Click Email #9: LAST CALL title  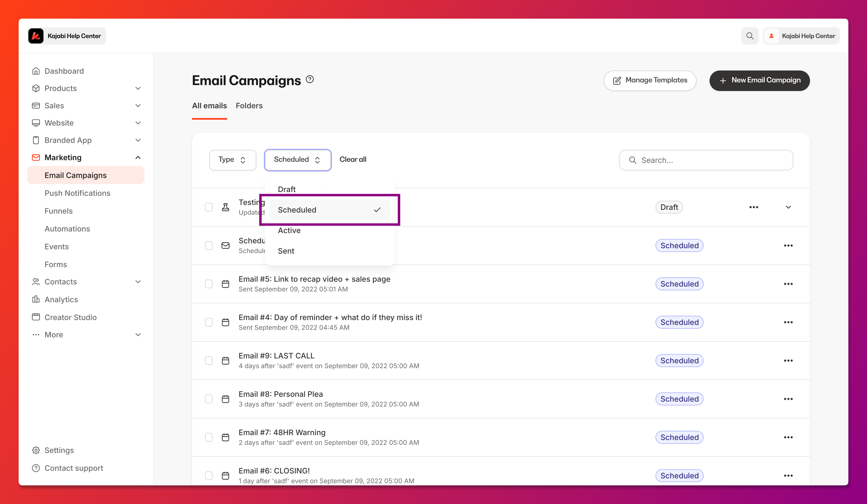[276, 355]
